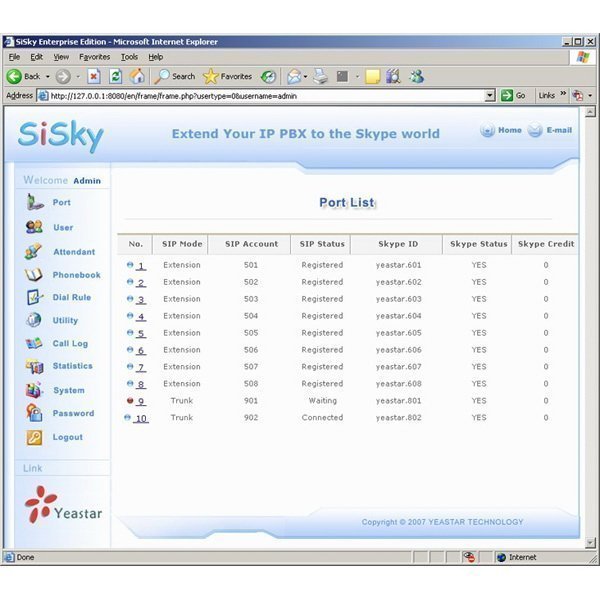Image resolution: width=600 pixels, height=600 pixels.
Task: Open the Statistics icon
Action: [x=34, y=366]
